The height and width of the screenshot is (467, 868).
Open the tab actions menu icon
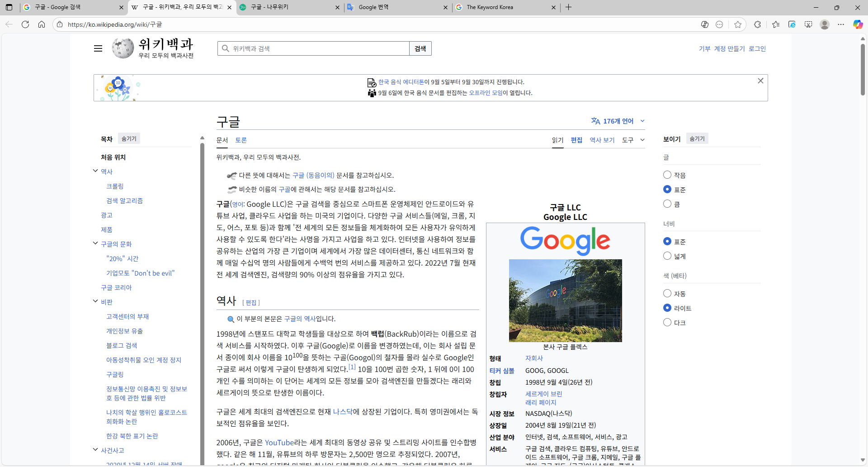point(9,7)
